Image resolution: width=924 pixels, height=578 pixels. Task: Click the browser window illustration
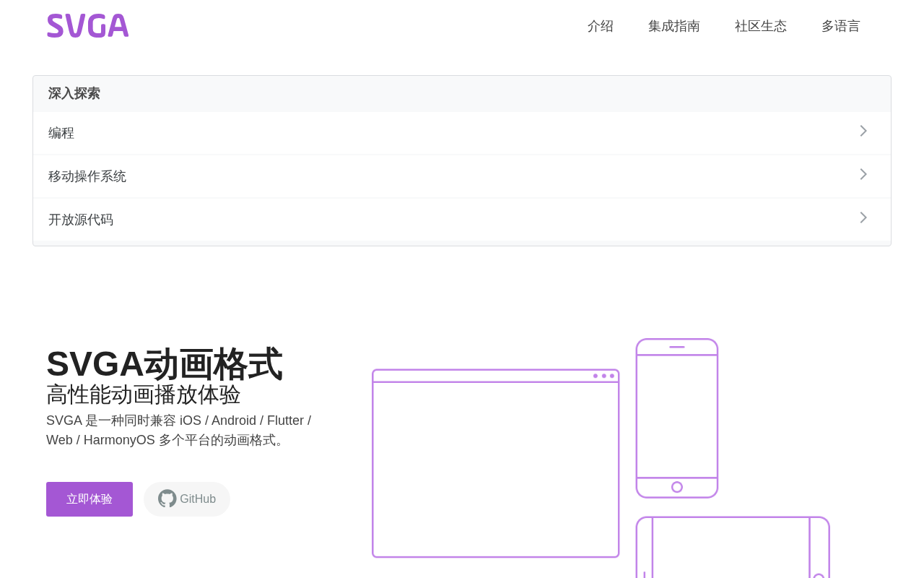(496, 463)
